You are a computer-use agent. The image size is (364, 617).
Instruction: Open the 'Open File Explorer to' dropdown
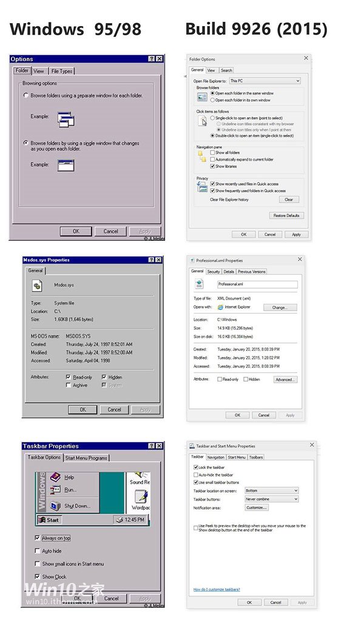[265, 81]
